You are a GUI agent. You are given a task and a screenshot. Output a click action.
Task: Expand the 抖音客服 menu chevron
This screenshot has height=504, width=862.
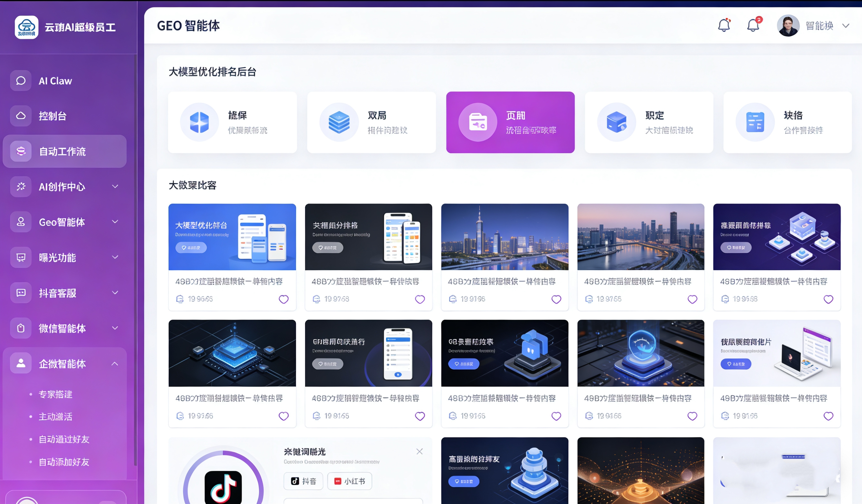(115, 293)
